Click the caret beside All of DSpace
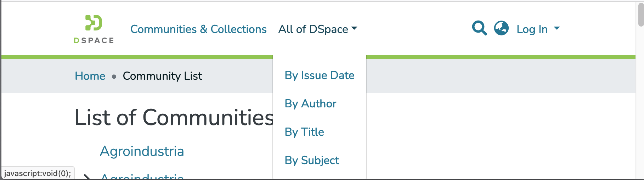The width and height of the screenshot is (644, 180). tap(354, 28)
